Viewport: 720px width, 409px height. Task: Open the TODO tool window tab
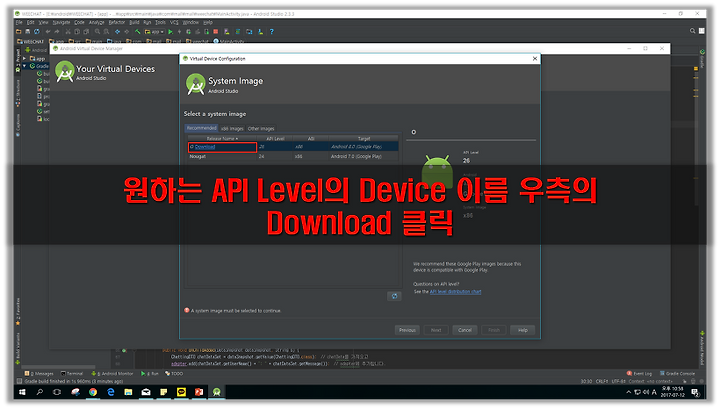[174, 374]
